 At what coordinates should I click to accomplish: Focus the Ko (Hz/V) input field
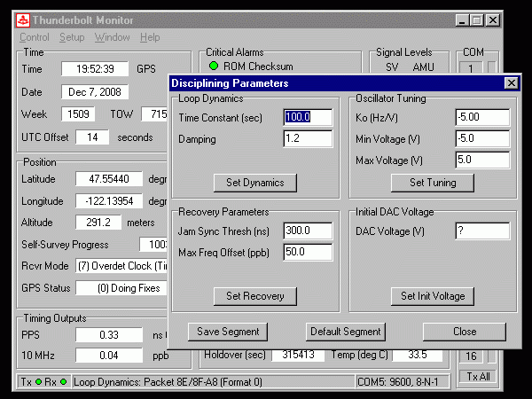482,117
